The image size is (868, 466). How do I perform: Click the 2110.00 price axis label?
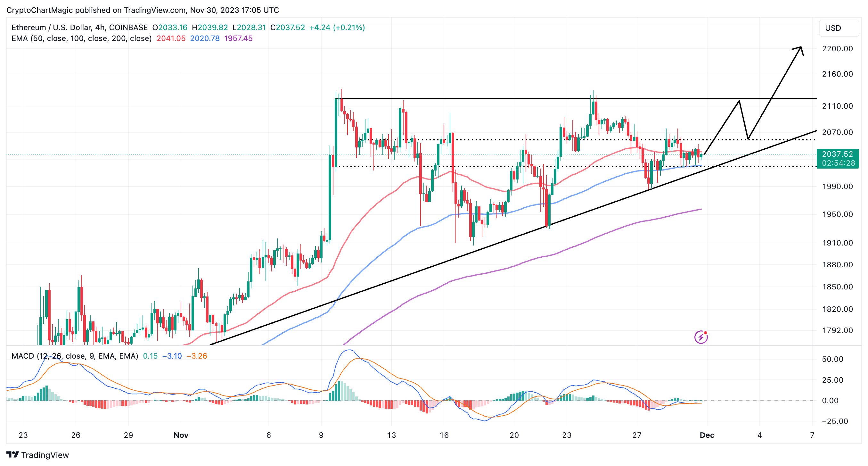837,106
